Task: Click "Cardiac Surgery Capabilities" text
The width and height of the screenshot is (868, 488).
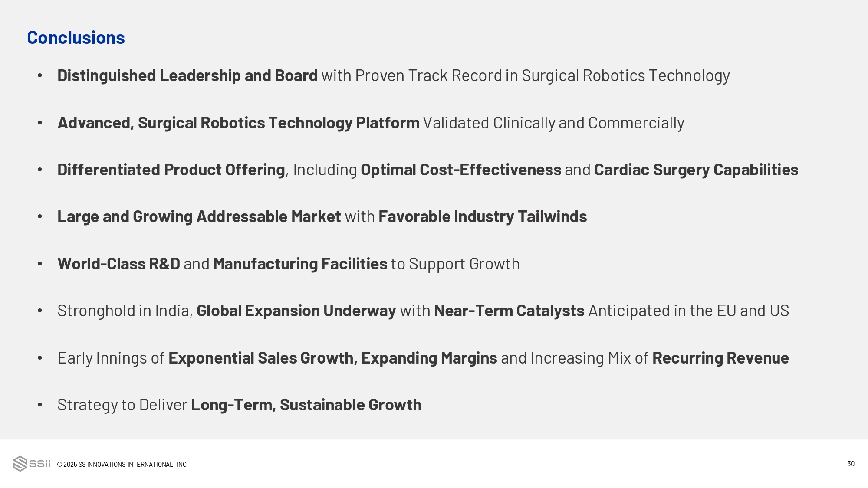Action: tap(696, 170)
